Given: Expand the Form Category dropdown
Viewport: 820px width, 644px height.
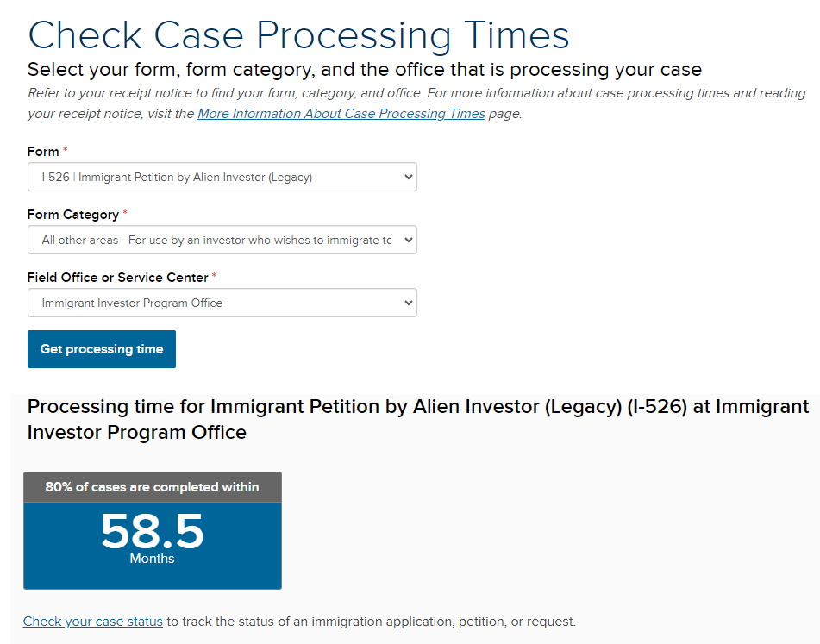Looking at the screenshot, I should (x=222, y=240).
